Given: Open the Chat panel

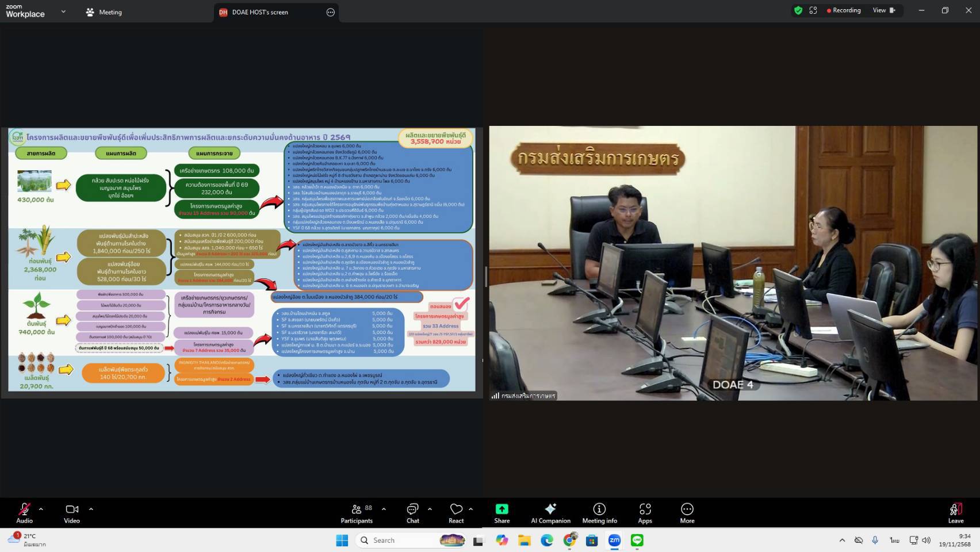Looking at the screenshot, I should pyautogui.click(x=412, y=512).
